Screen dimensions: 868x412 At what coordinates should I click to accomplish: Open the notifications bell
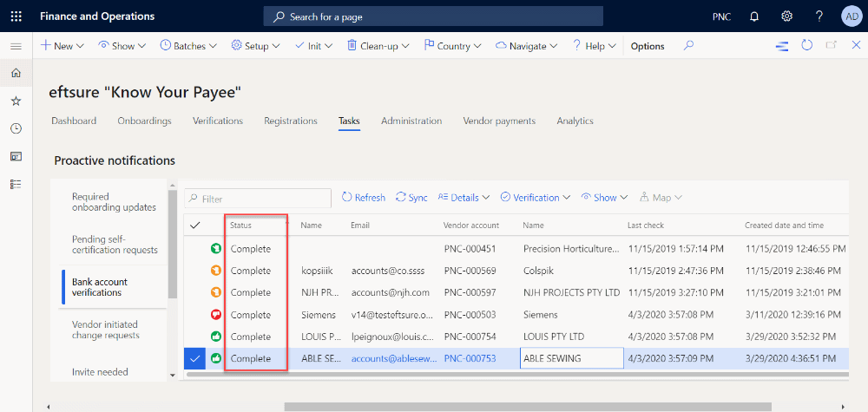(x=754, y=16)
